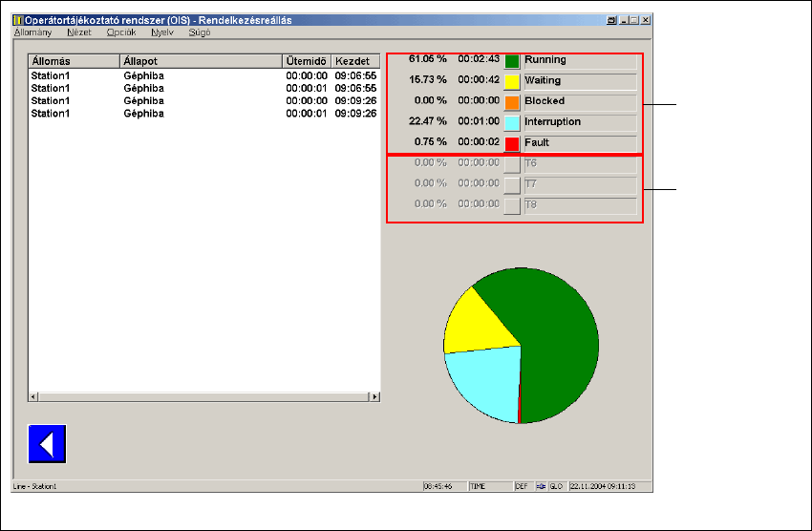Click the orange Blocked color box
This screenshot has height=531, width=812.
click(512, 102)
